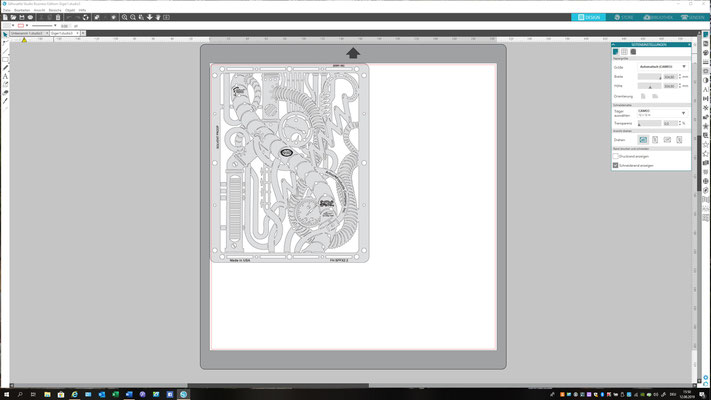Viewport: 711px width, 400px height.
Task: Adjust the Breite width slider
Action: pyautogui.click(x=650, y=77)
